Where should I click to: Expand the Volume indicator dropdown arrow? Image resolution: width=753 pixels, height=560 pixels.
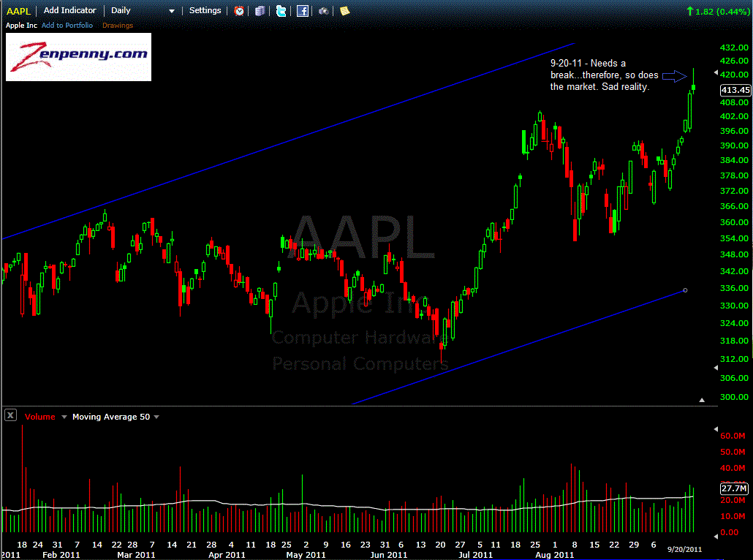64,417
